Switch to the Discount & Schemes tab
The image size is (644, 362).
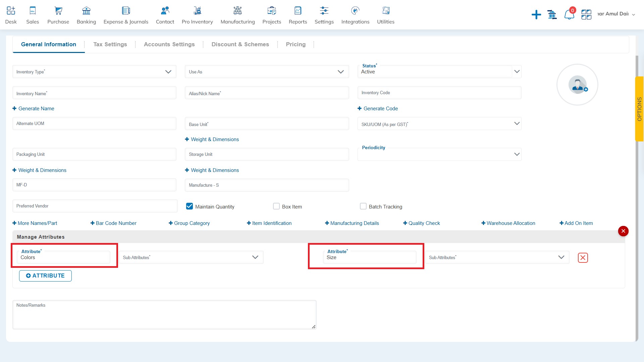click(x=240, y=44)
